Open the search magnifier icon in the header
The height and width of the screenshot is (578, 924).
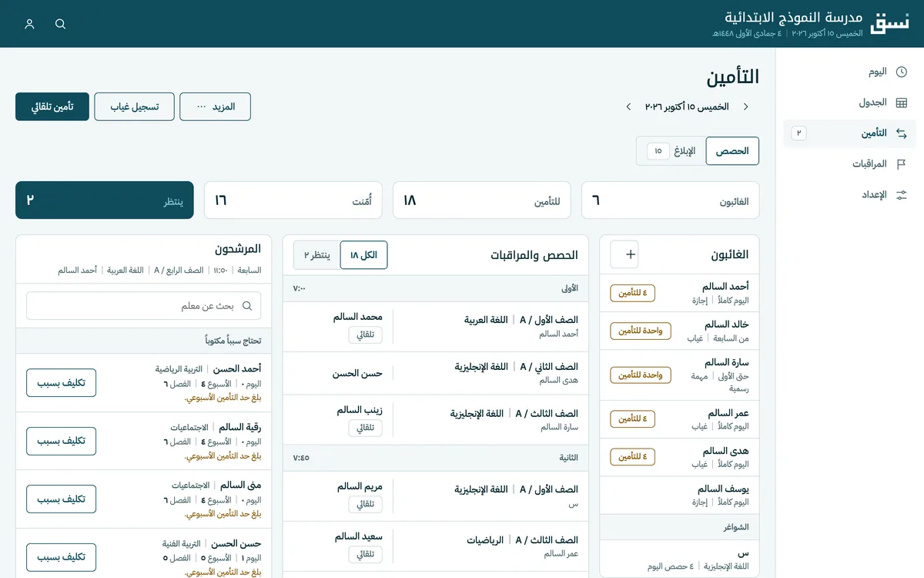tap(61, 24)
